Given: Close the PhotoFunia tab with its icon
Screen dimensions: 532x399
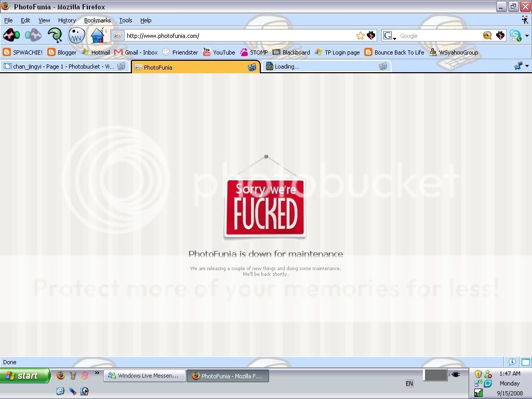Looking at the screenshot, I should [252, 67].
